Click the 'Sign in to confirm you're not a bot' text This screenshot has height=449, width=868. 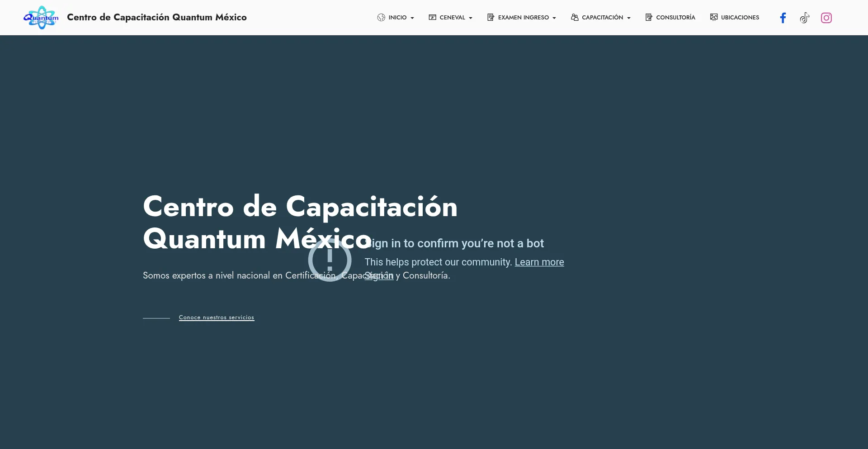coord(454,243)
